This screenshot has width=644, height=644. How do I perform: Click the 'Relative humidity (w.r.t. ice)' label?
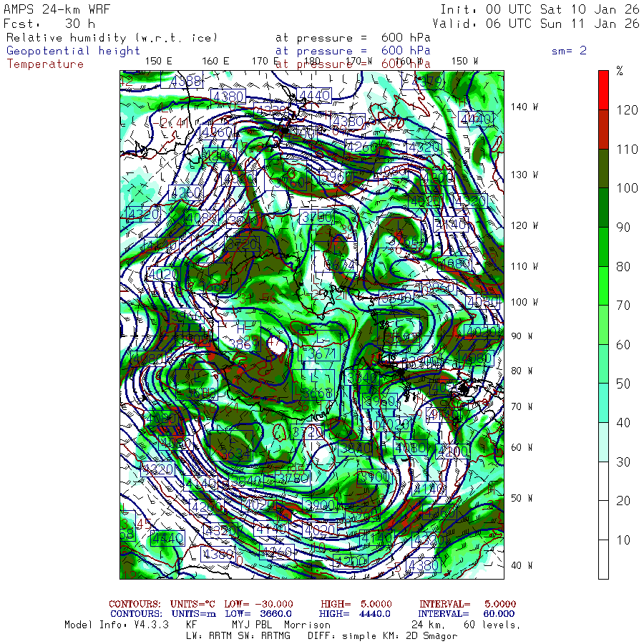[x=112, y=38]
